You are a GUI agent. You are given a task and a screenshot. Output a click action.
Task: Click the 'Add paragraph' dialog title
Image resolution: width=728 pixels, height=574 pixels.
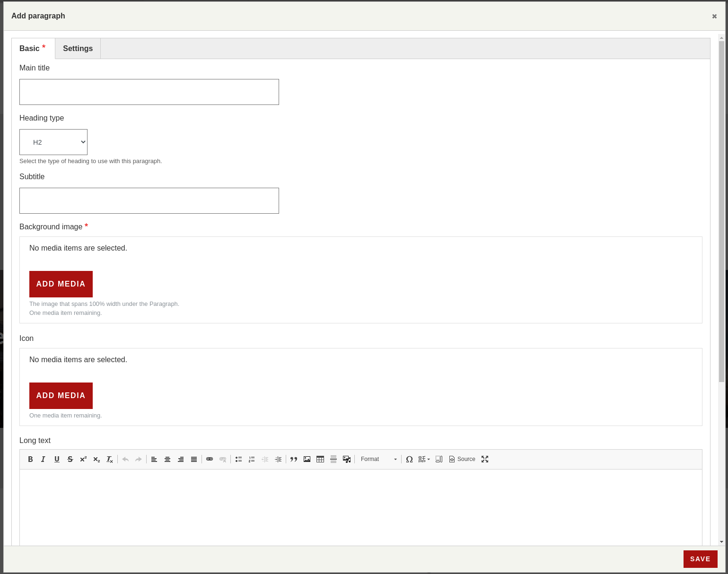[38, 16]
